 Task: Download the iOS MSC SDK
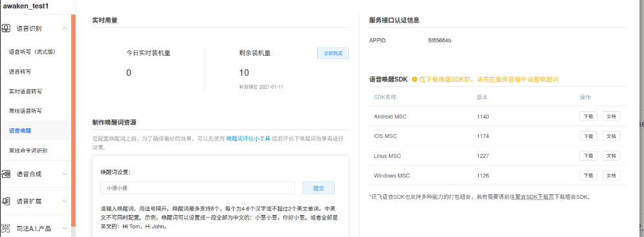[x=588, y=136]
